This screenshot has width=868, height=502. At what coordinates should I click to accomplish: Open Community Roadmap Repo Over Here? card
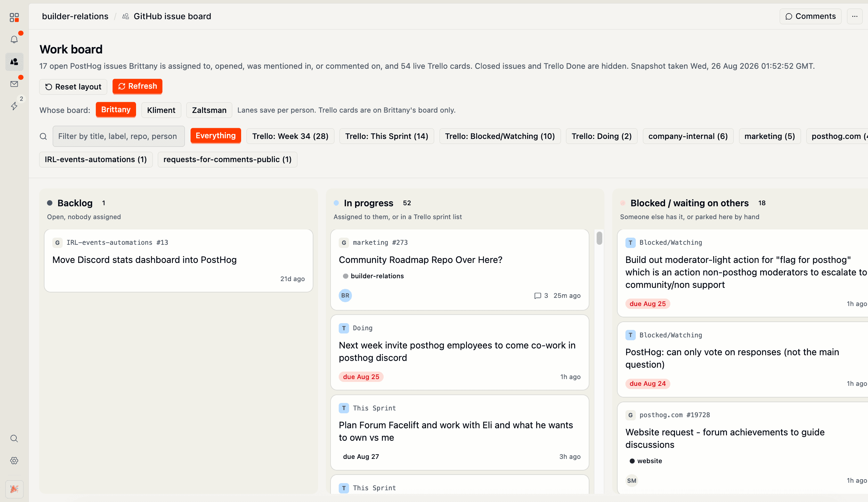coord(459,270)
